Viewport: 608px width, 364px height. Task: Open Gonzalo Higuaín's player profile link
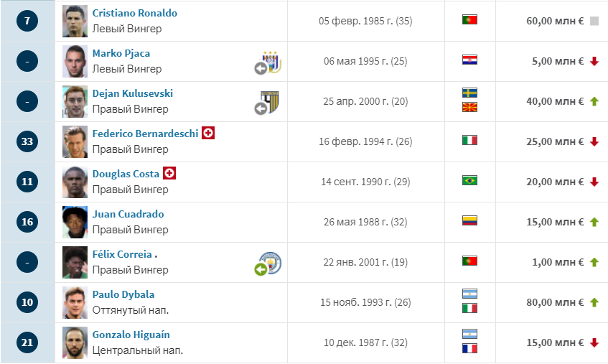[x=131, y=335]
